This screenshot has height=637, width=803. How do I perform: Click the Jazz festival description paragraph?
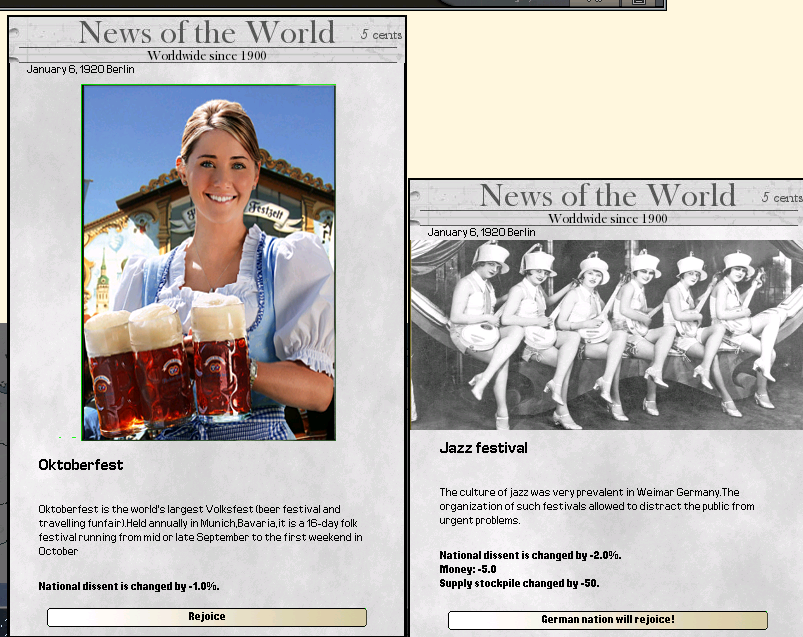pos(596,506)
